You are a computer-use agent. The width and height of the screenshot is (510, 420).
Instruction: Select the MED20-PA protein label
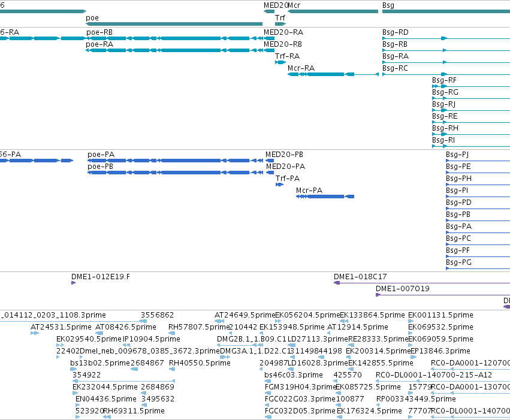click(286, 167)
